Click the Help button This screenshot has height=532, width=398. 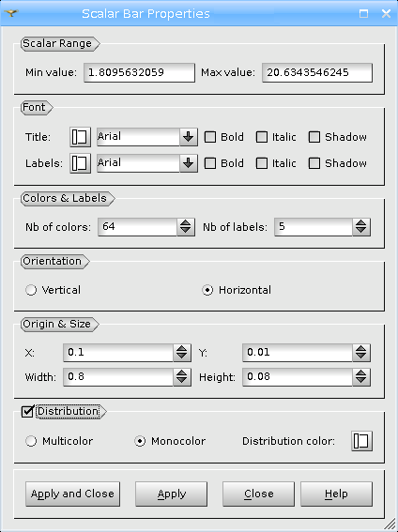click(336, 494)
